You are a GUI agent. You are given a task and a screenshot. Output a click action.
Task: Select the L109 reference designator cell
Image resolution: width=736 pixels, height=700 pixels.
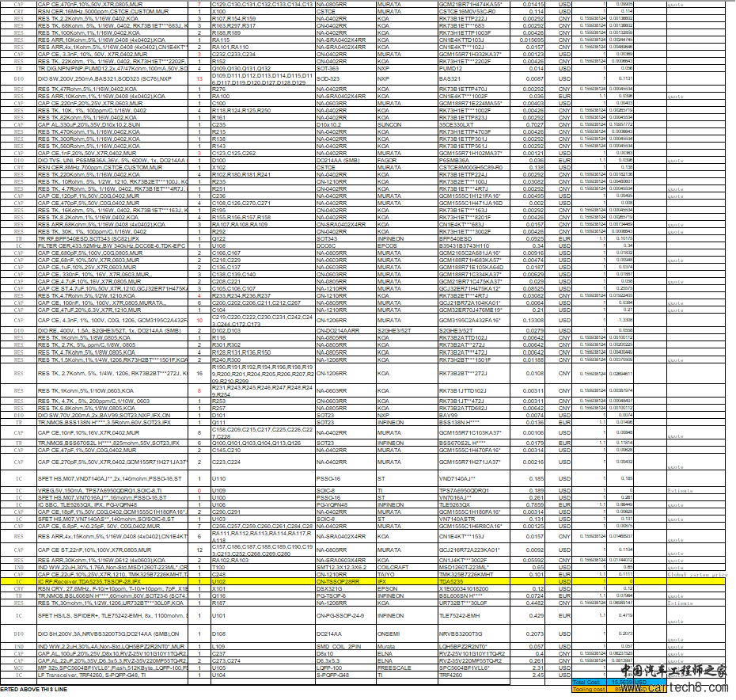click(x=263, y=646)
